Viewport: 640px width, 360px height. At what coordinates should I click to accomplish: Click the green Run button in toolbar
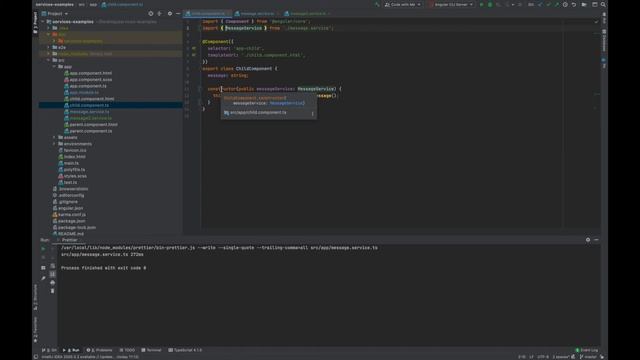[x=482, y=4]
